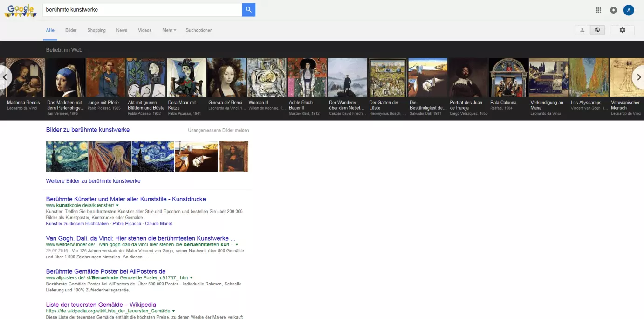
Task: Open The Scream image result
Action: (x=110, y=156)
